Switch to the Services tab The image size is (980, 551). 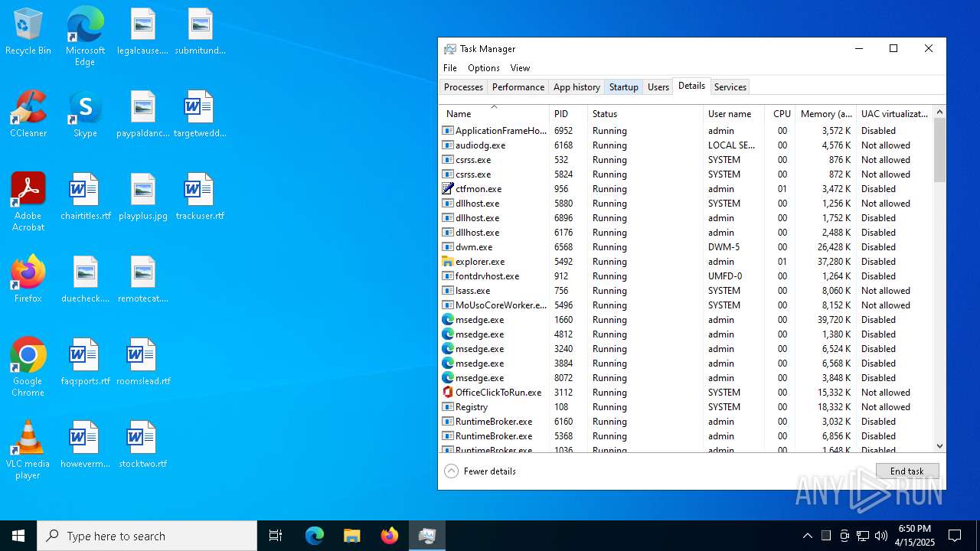(730, 87)
